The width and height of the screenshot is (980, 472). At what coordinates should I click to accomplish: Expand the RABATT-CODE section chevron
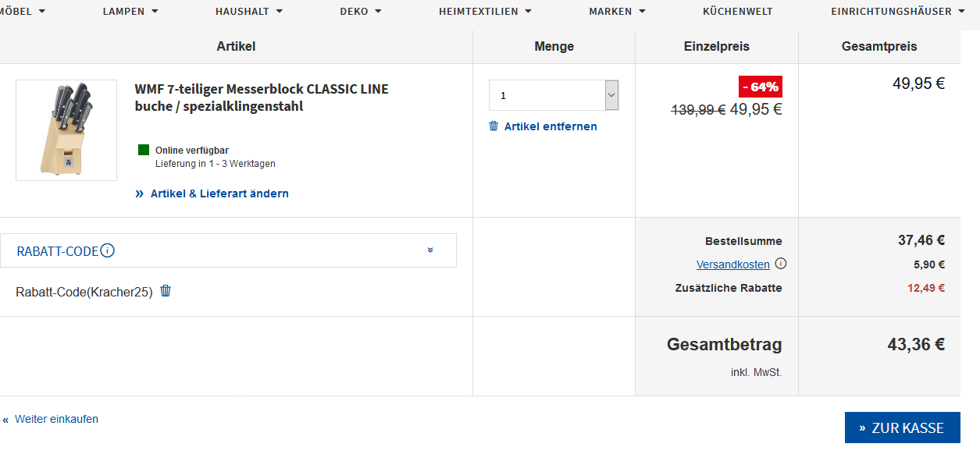point(430,250)
